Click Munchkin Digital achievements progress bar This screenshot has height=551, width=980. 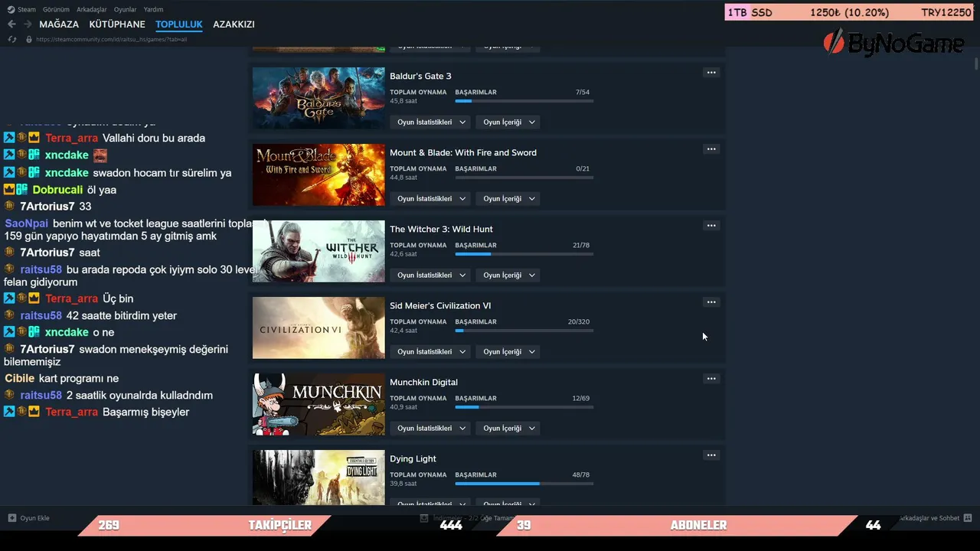coord(524,407)
